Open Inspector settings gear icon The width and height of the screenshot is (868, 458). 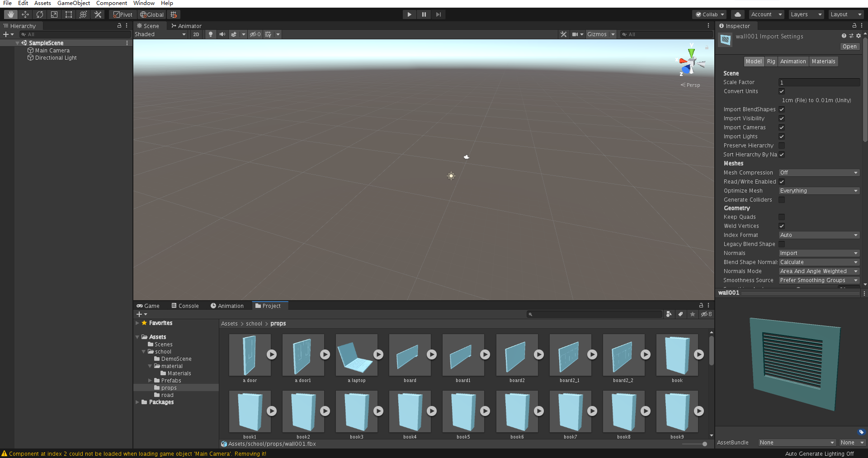coord(859,36)
